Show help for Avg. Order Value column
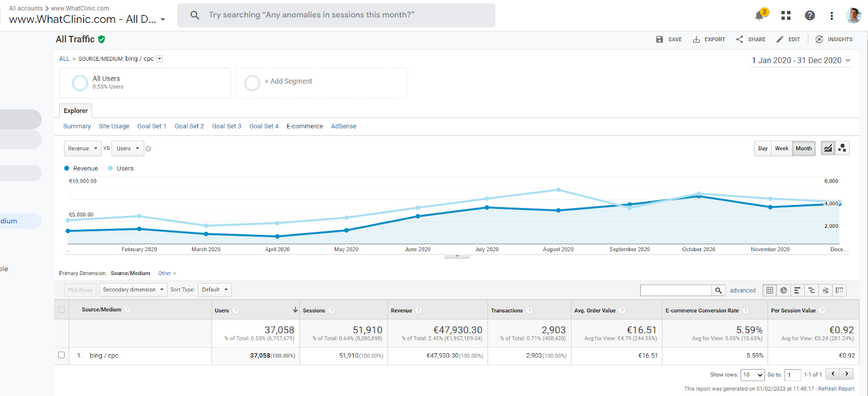The width and height of the screenshot is (868, 396). click(x=622, y=310)
